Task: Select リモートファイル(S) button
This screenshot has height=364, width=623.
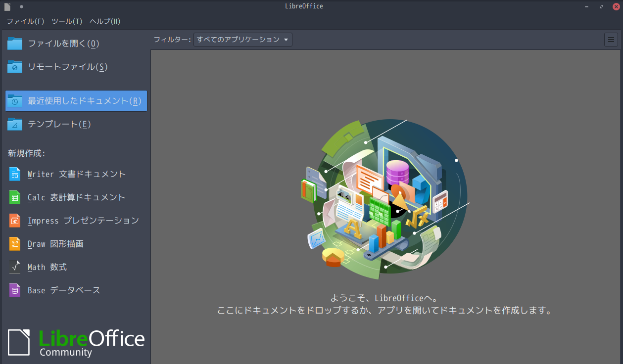Action: click(x=76, y=67)
